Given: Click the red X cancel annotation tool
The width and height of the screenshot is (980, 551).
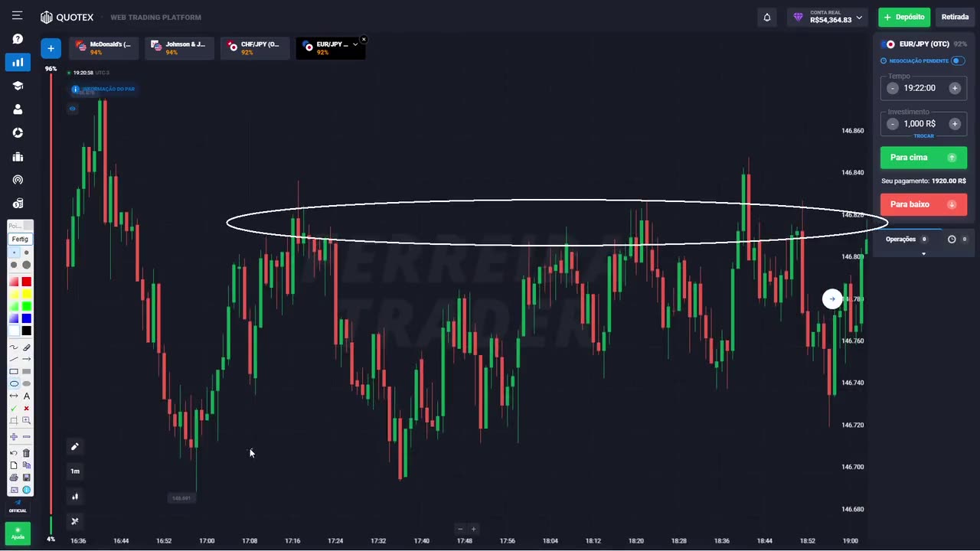Looking at the screenshot, I should pos(27,408).
